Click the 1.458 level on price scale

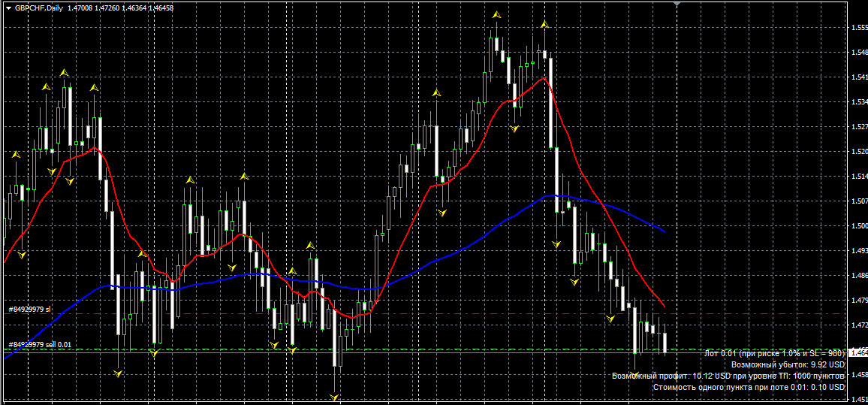(858, 374)
